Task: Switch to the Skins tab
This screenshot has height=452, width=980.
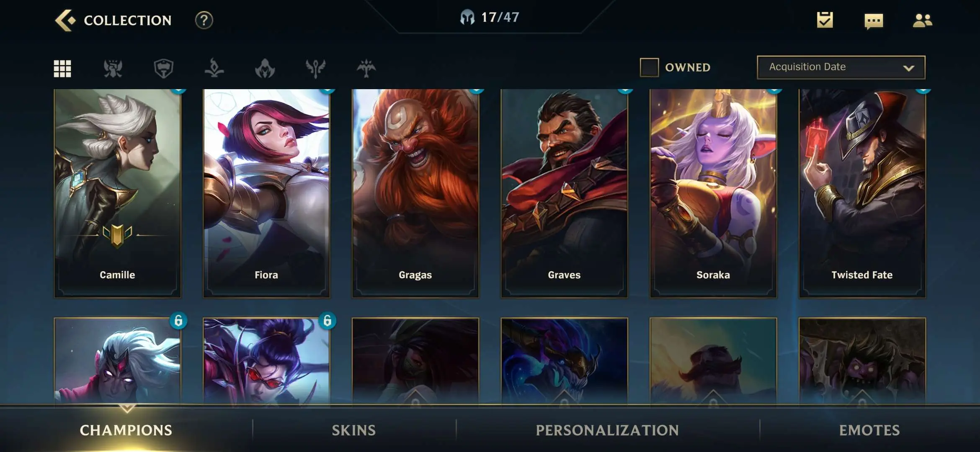Action: [x=354, y=430]
